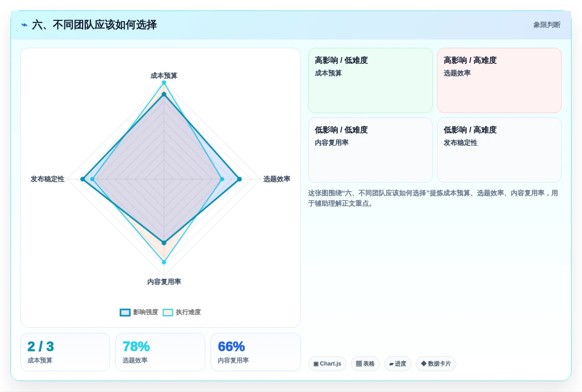The width and height of the screenshot is (582, 392).
Task: Click the 发布稳定性 radar axis label
Action: [x=47, y=179]
